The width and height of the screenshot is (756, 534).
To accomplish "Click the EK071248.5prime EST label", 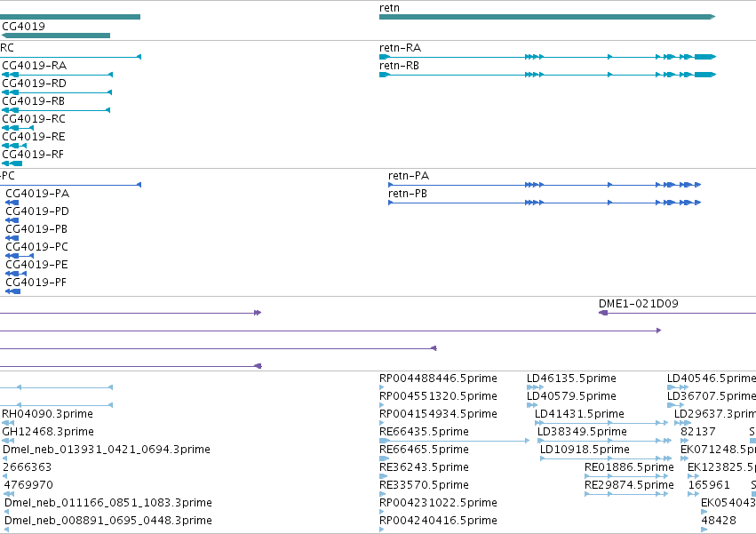I will (719, 450).
